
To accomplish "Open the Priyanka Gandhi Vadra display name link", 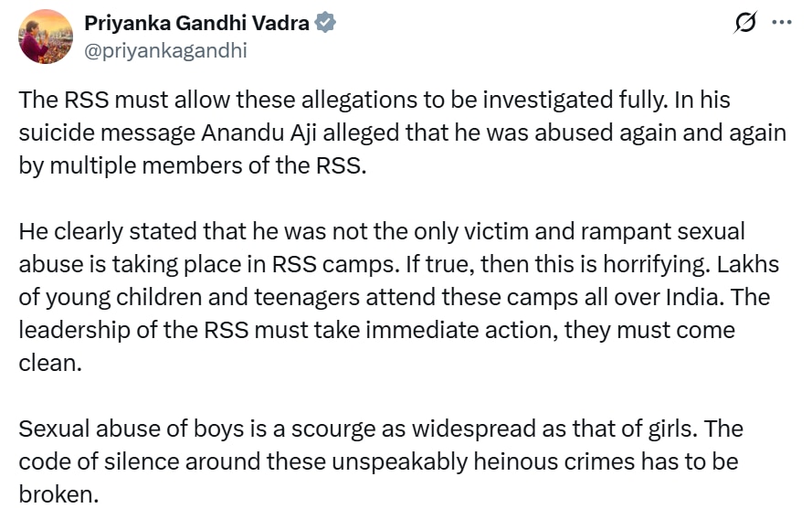I will 196,24.
